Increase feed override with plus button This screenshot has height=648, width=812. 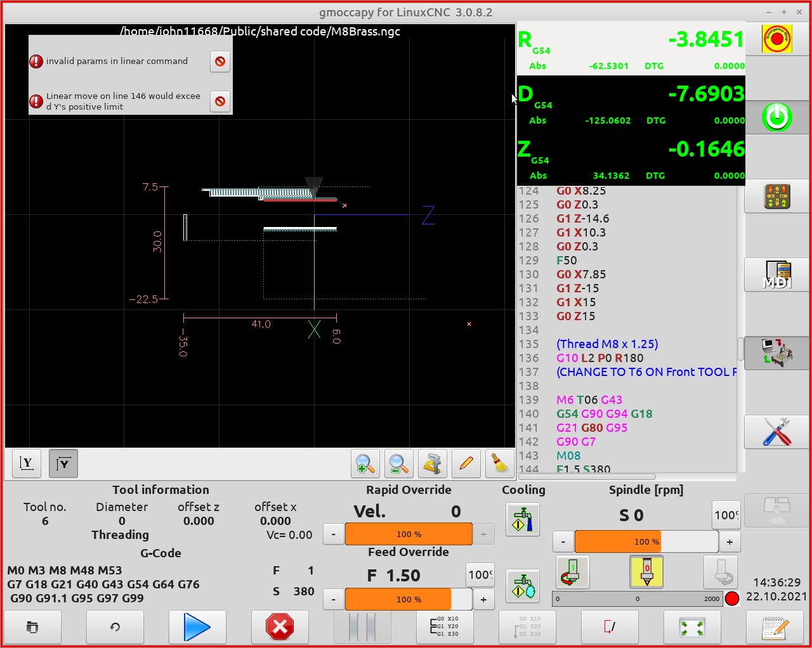[483, 599]
